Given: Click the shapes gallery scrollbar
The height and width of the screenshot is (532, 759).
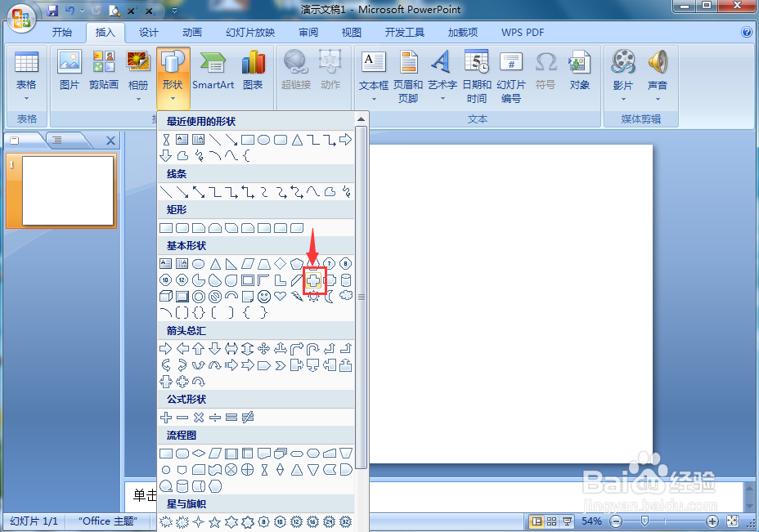Looking at the screenshot, I should click(362, 297).
